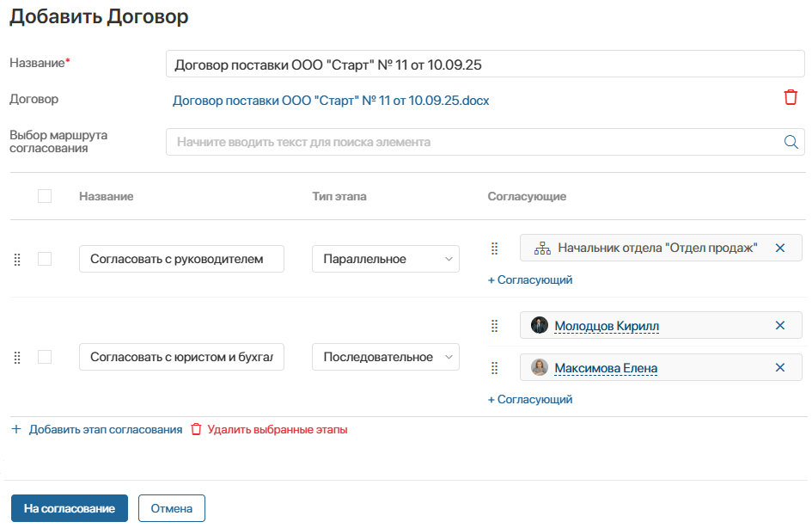Click Молодцов Кирилл's avatar
812x528 pixels.
pyautogui.click(x=540, y=325)
